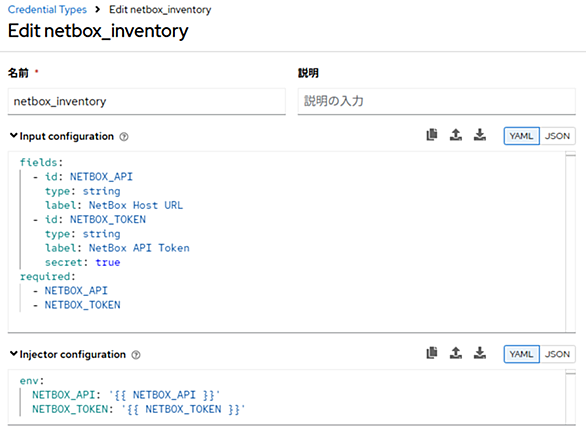The height and width of the screenshot is (434, 586).
Task: Download the Injector configuration file
Action: (480, 353)
